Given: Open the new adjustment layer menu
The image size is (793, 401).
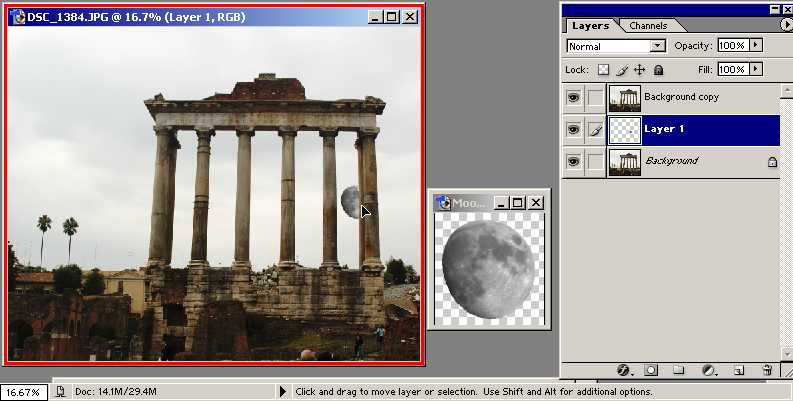Looking at the screenshot, I should coord(708,370).
